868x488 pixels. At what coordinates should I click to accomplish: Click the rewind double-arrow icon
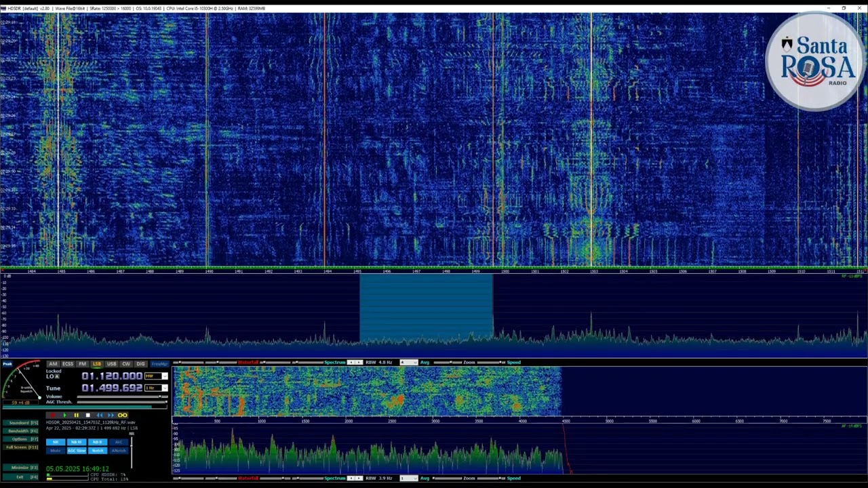[x=100, y=415]
